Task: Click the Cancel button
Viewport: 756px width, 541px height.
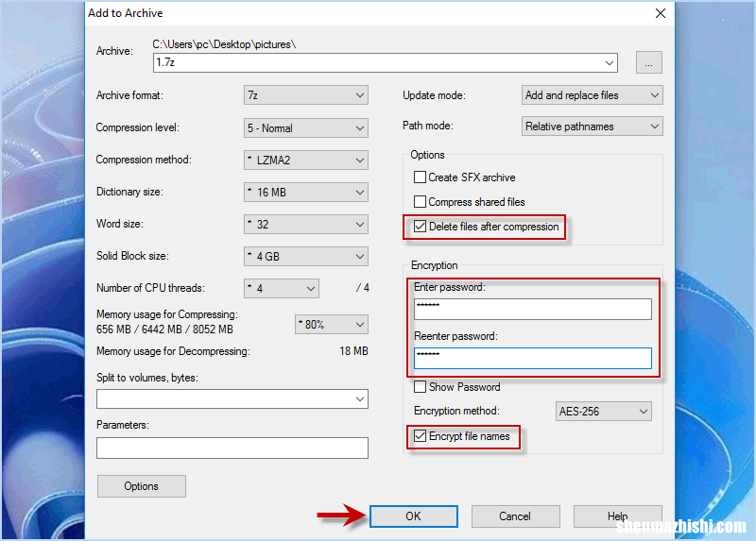Action: 515,516
